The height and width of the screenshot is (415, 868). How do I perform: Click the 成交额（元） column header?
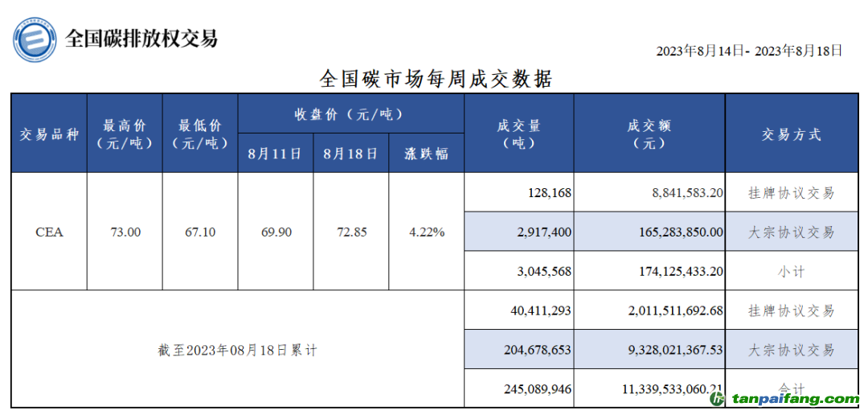[649, 134]
